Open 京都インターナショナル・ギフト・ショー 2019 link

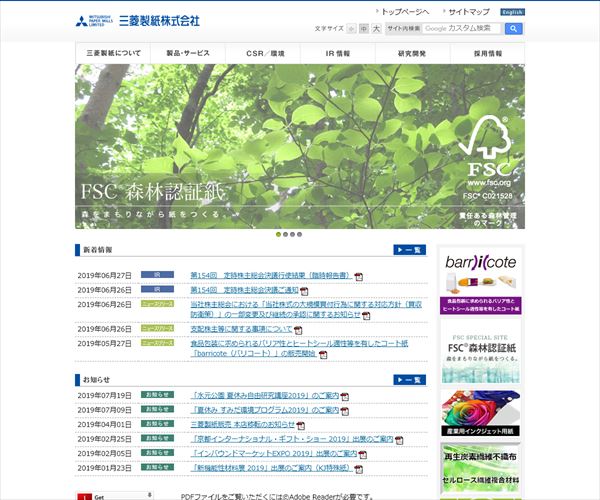coord(292,439)
